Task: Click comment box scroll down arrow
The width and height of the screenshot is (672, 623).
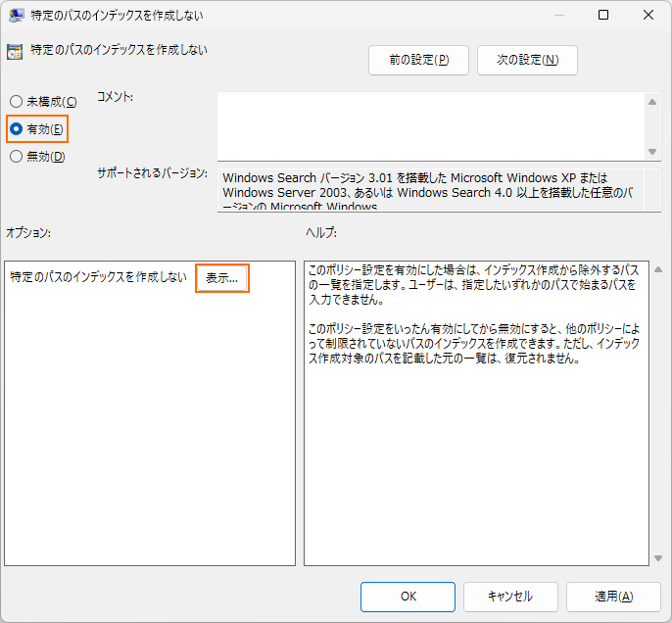Action: click(652, 152)
